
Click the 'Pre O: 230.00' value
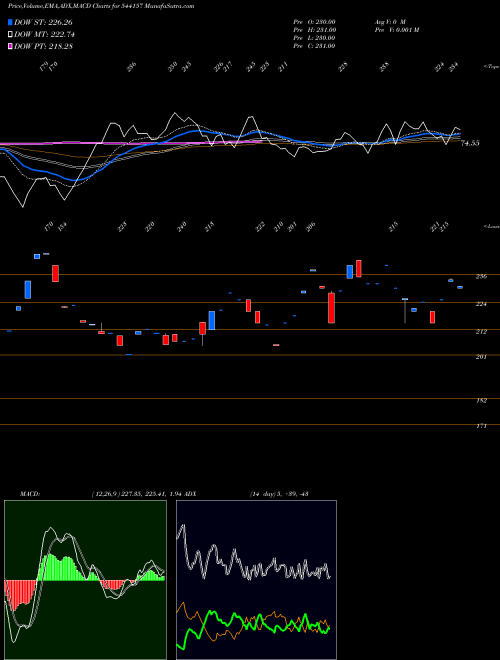314,21
